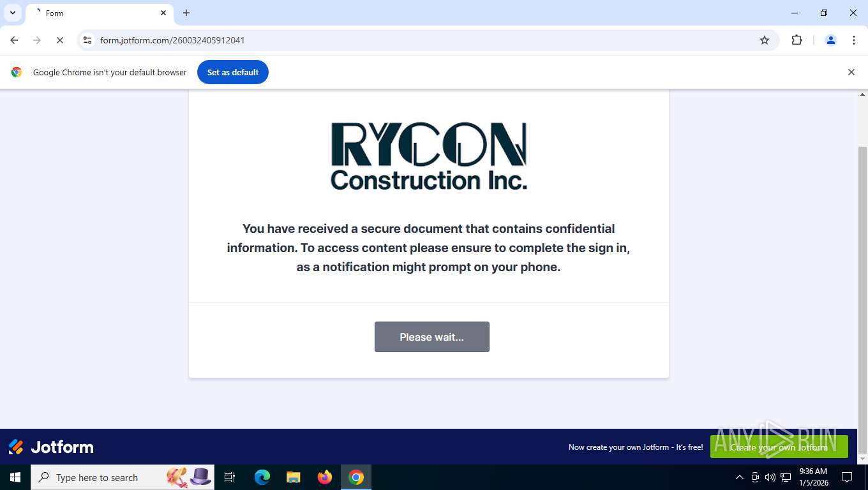Click the Meet Now camera tray icon
Viewport: 868px width, 490px height.
click(x=755, y=477)
